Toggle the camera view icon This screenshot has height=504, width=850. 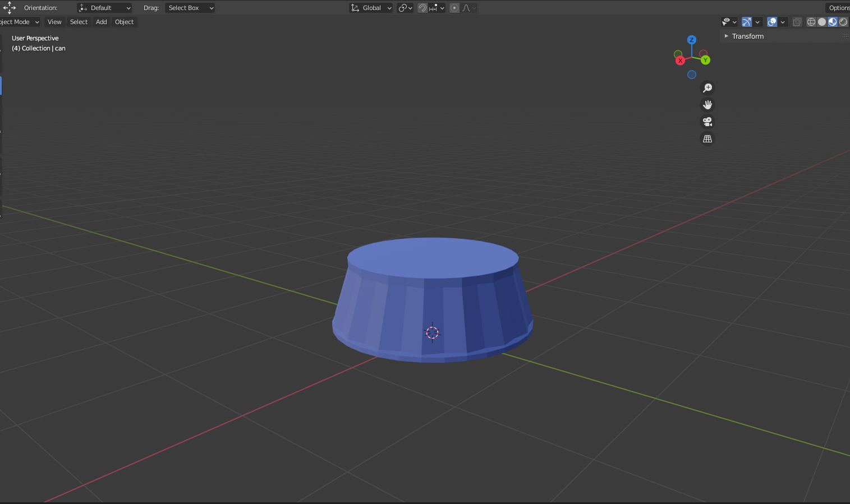(x=707, y=122)
